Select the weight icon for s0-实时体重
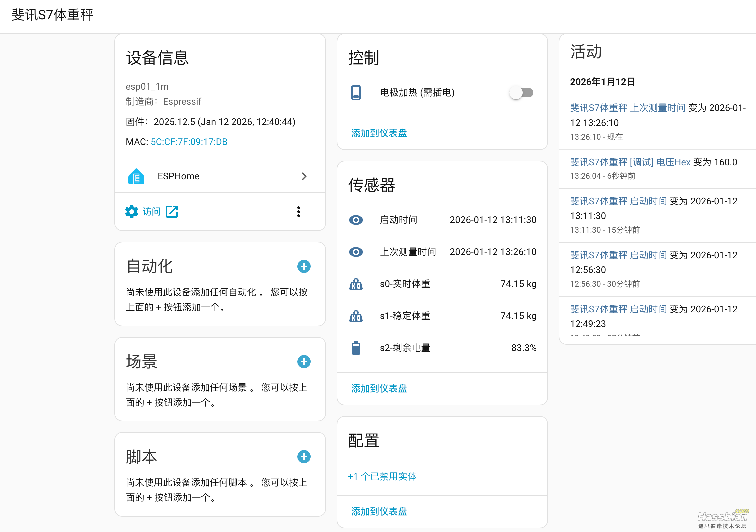Screen dimensions: 756x532 (x=356, y=284)
